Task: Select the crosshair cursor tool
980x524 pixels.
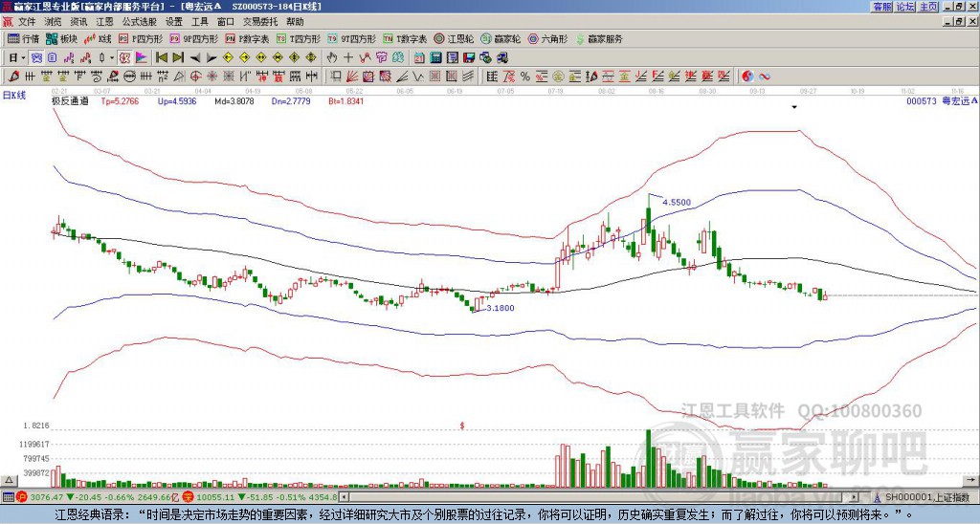Action: click(x=348, y=58)
